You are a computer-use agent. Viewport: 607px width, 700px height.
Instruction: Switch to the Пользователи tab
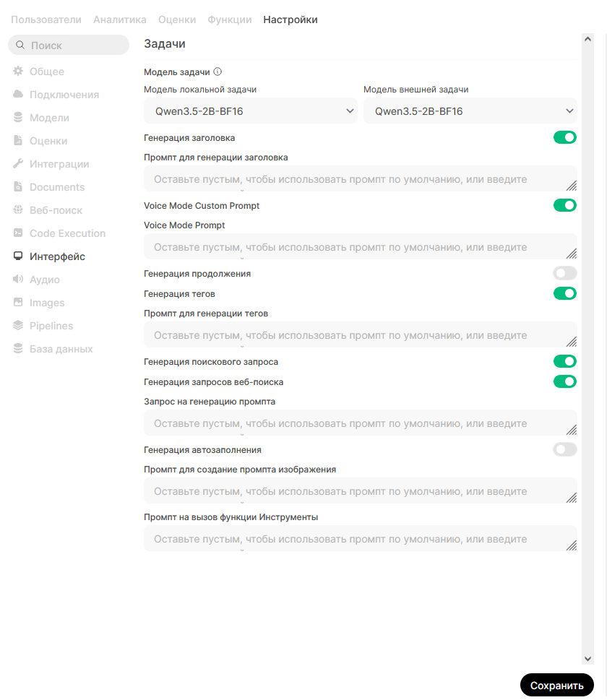tap(46, 20)
